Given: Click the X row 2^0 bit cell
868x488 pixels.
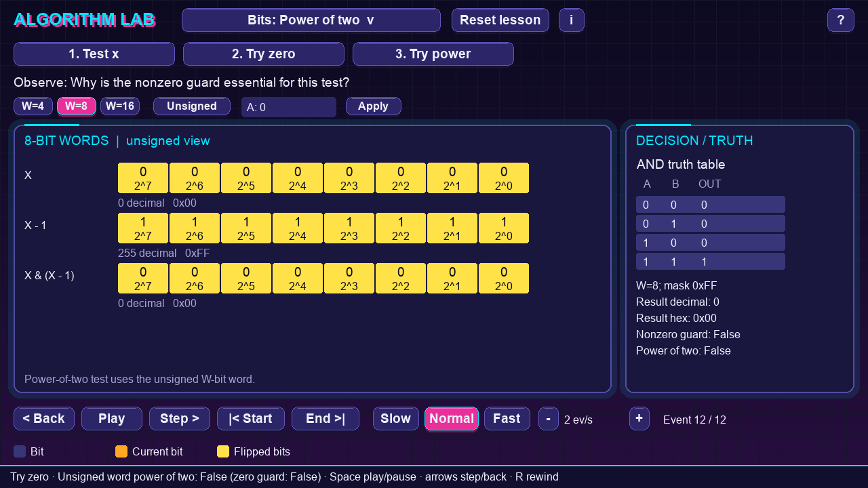Looking at the screenshot, I should click(504, 178).
